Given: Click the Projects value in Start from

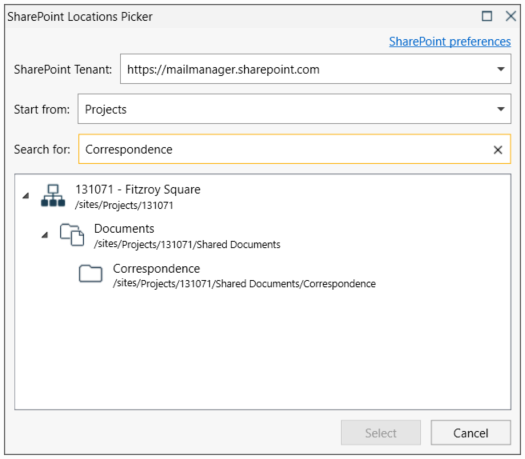Looking at the screenshot, I should [106, 109].
